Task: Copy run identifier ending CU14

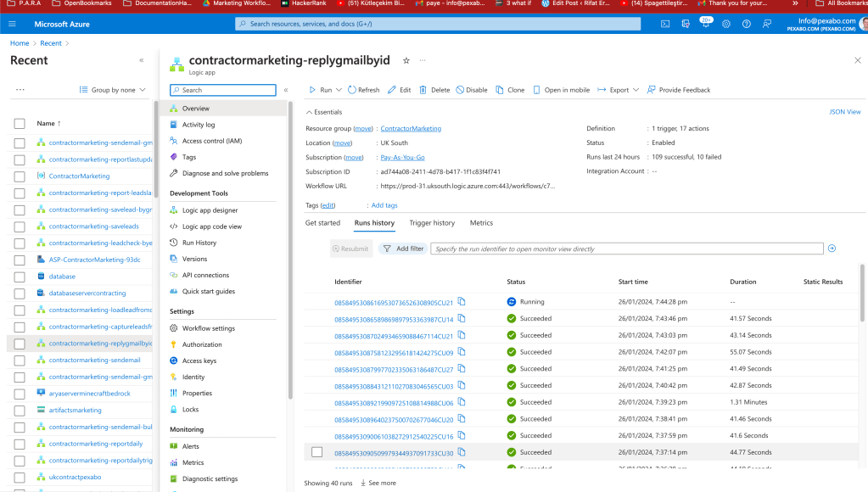Action: [462, 318]
